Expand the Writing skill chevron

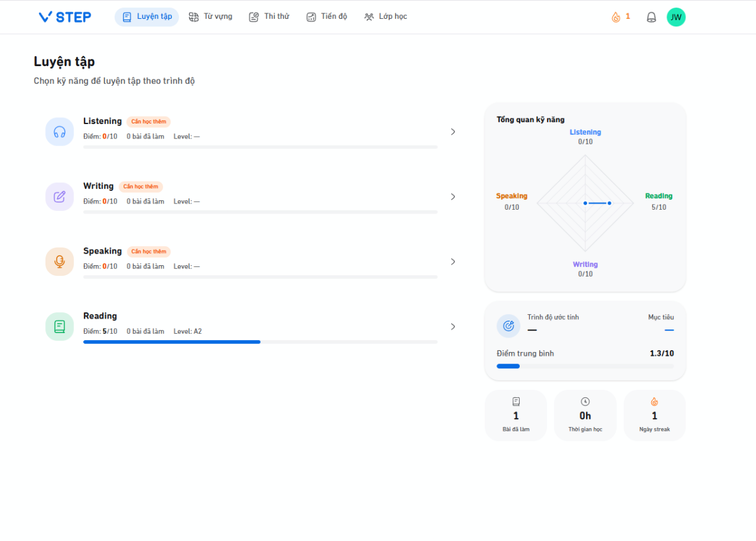tap(452, 196)
